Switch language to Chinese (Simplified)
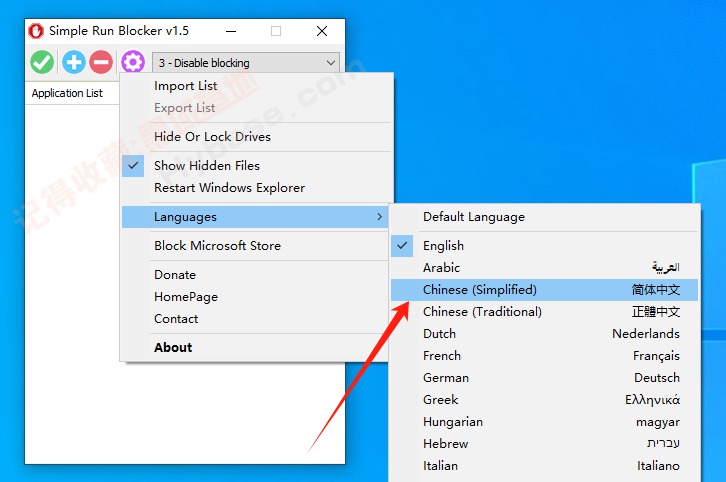This screenshot has width=726, height=482. pyautogui.click(x=544, y=290)
